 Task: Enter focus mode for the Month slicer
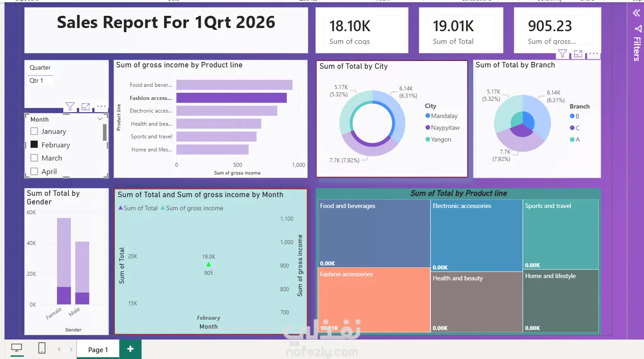pos(85,106)
